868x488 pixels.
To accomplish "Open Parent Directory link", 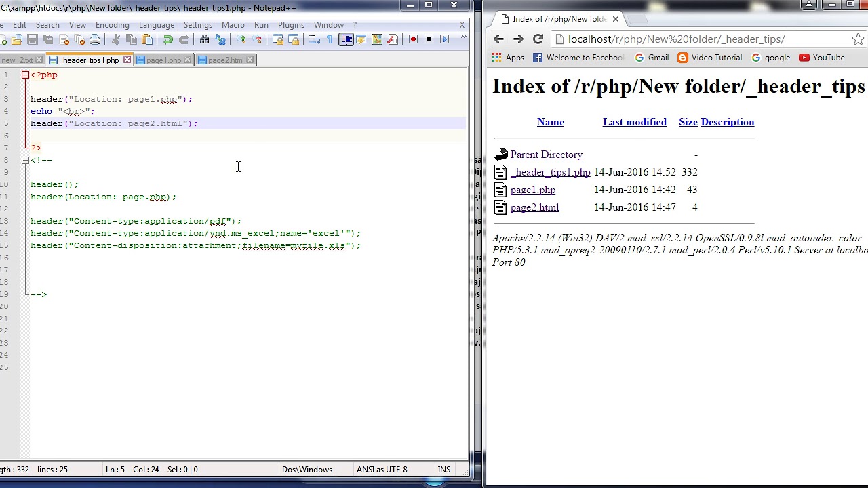I will (x=547, y=155).
